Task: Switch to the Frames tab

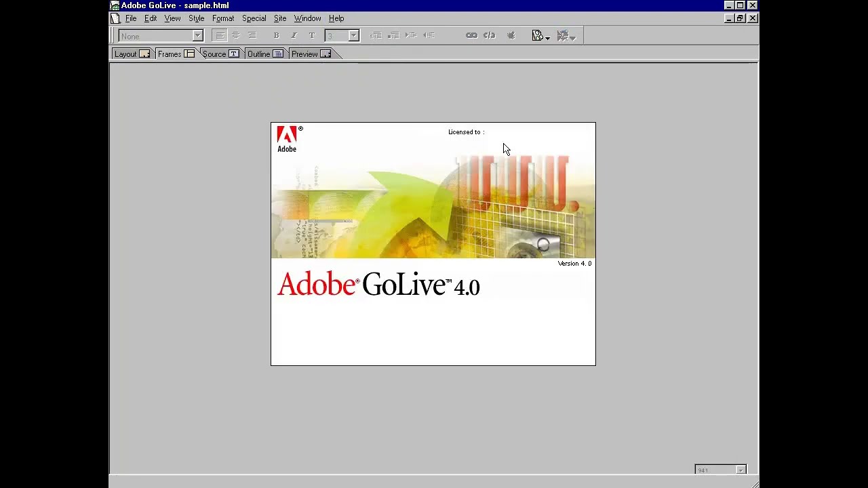Action: 176,54
